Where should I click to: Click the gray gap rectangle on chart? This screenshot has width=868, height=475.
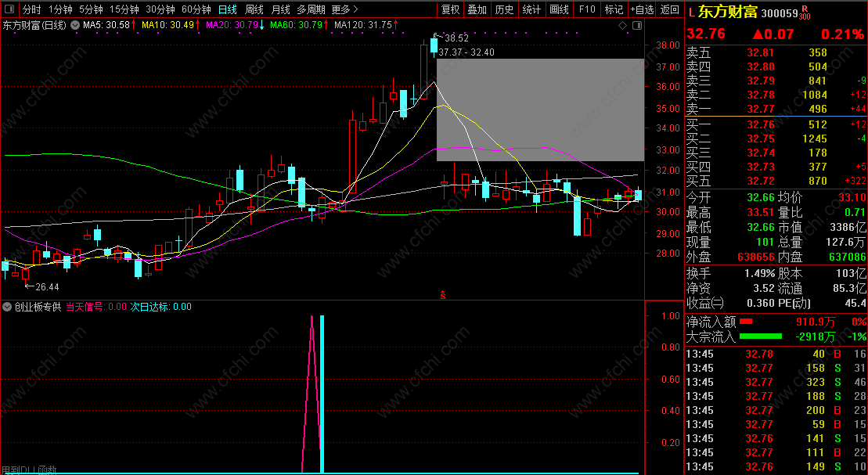pos(540,110)
